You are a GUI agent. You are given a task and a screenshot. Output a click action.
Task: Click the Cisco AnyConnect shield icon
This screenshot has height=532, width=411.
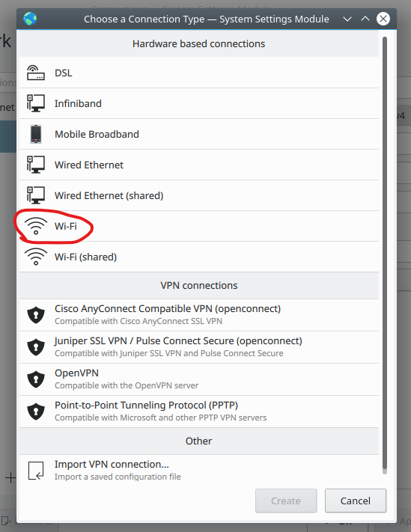(36, 315)
